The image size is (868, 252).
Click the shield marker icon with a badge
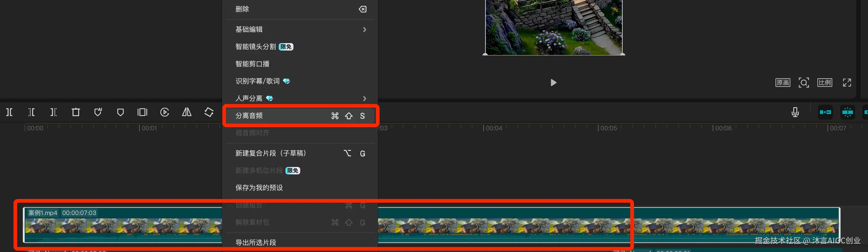click(98, 112)
